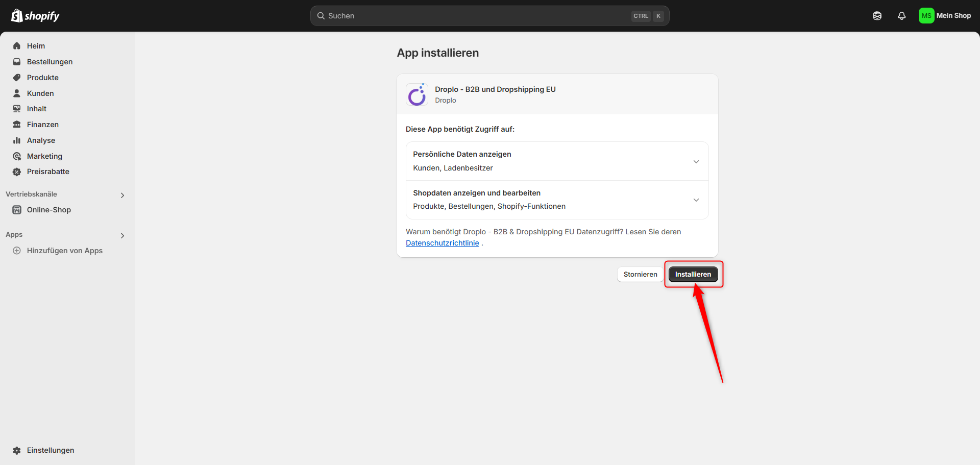Open the notifications bell
Viewport: 980px width, 465px height.
click(x=902, y=16)
